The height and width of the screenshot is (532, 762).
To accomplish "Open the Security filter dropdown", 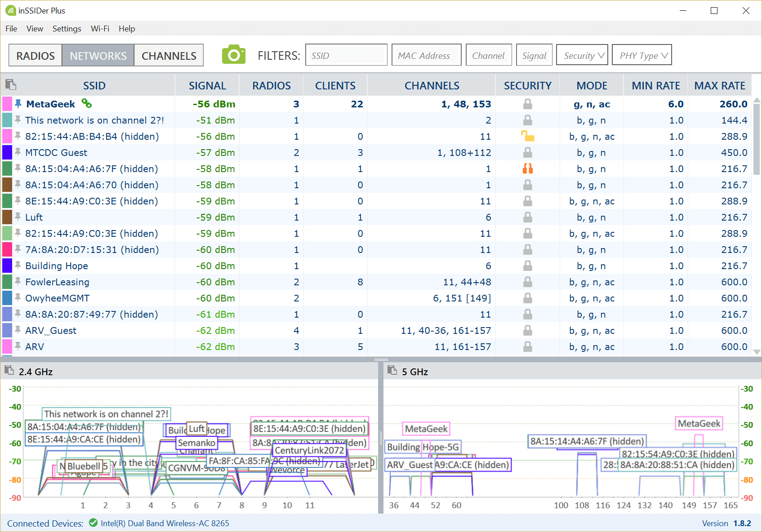I will click(582, 55).
